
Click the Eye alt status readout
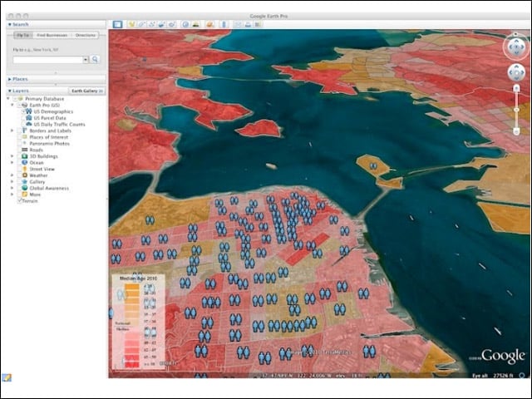tap(493, 375)
